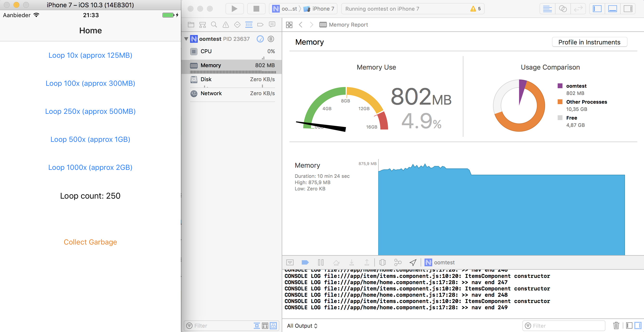The image size is (644, 332).
Task: Open the Issue navigator warning icon
Action: 226,25
